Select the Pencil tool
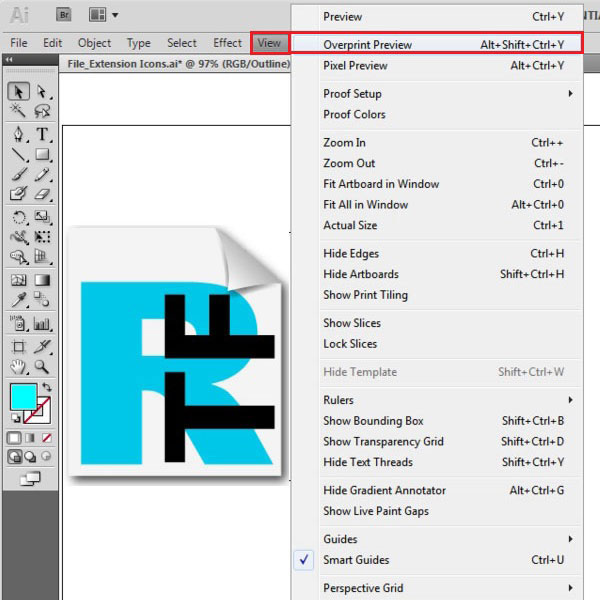The width and height of the screenshot is (600, 600). coord(42,174)
